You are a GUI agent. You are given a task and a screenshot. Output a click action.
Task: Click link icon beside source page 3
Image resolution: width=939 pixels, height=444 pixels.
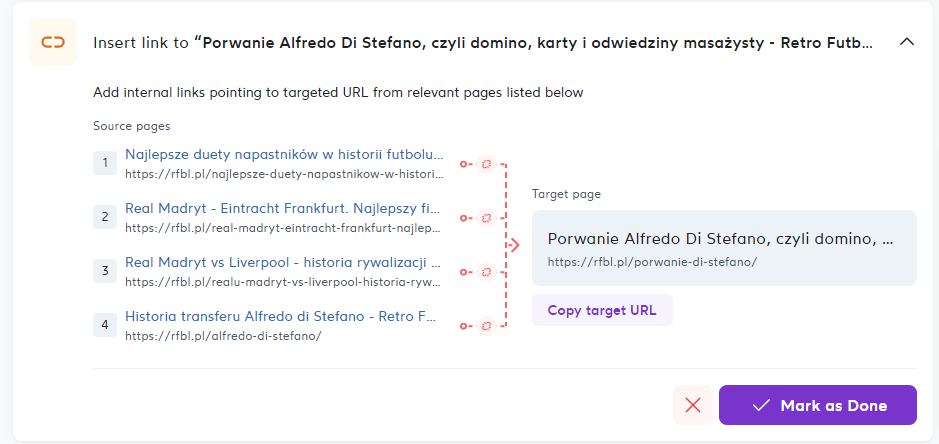[487, 271]
